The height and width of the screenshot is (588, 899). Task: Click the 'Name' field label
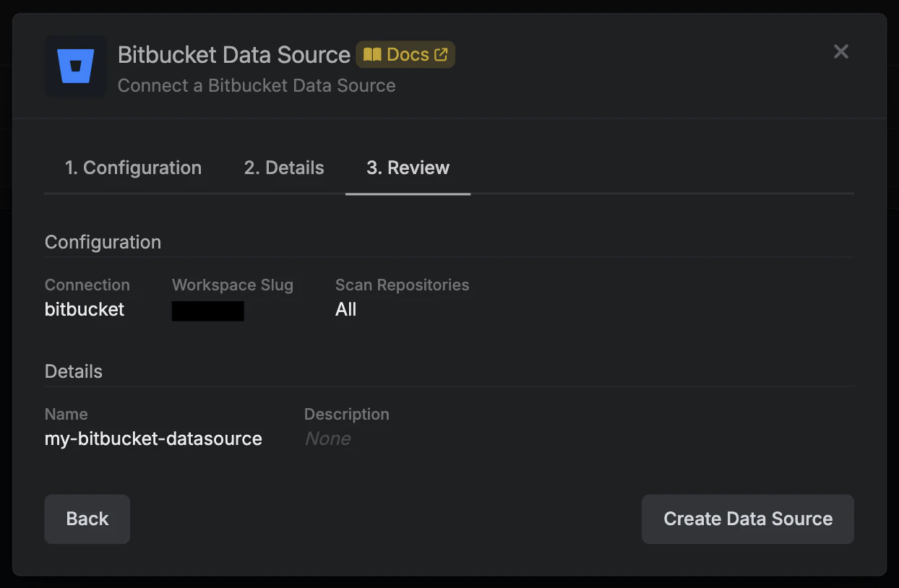(x=66, y=414)
